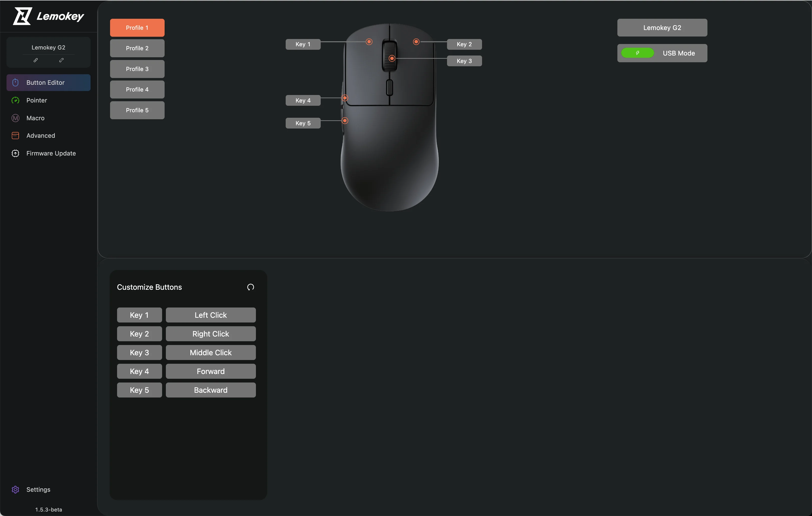Click the reset icon beside Customize Buttons
812x516 pixels.
251,287
